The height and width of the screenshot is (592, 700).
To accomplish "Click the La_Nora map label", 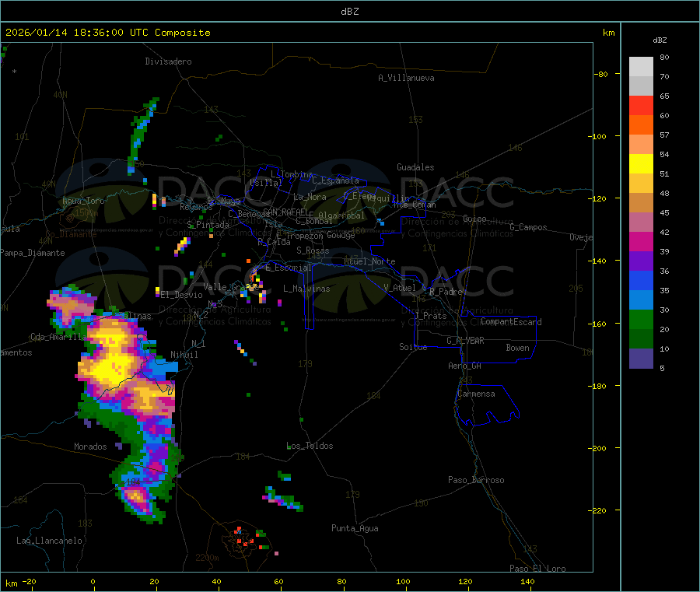I will (x=310, y=197).
